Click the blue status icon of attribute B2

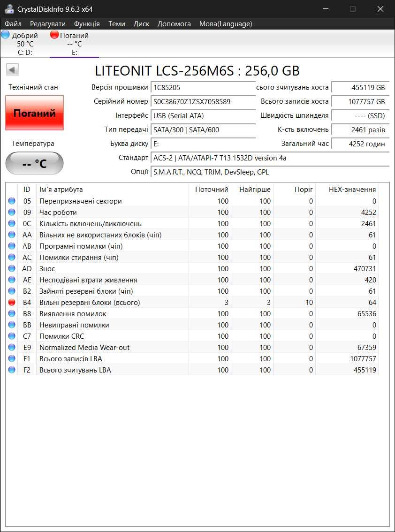[12, 291]
